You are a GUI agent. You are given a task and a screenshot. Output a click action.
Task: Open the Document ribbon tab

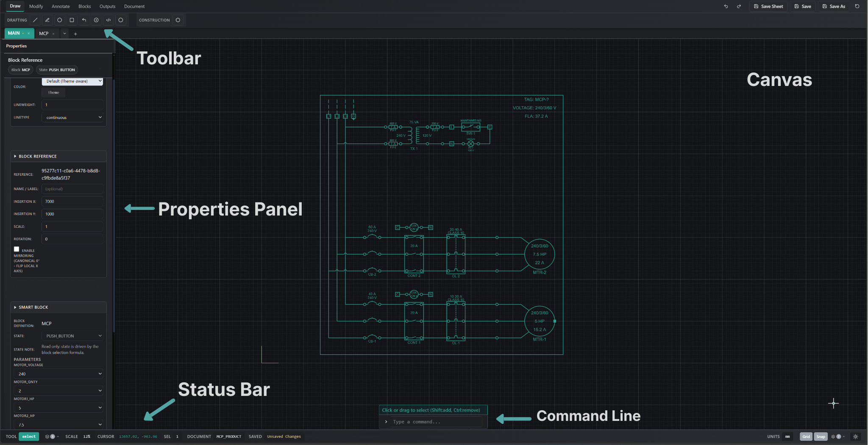tap(134, 6)
